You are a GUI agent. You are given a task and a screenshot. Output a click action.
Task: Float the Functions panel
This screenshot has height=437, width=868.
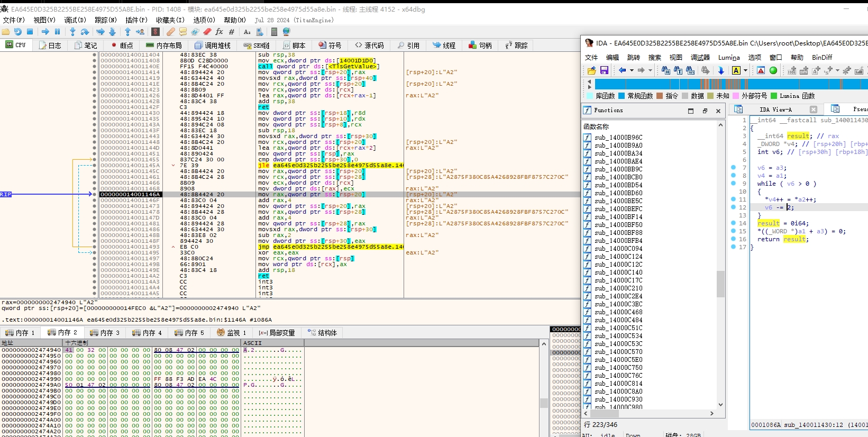705,111
